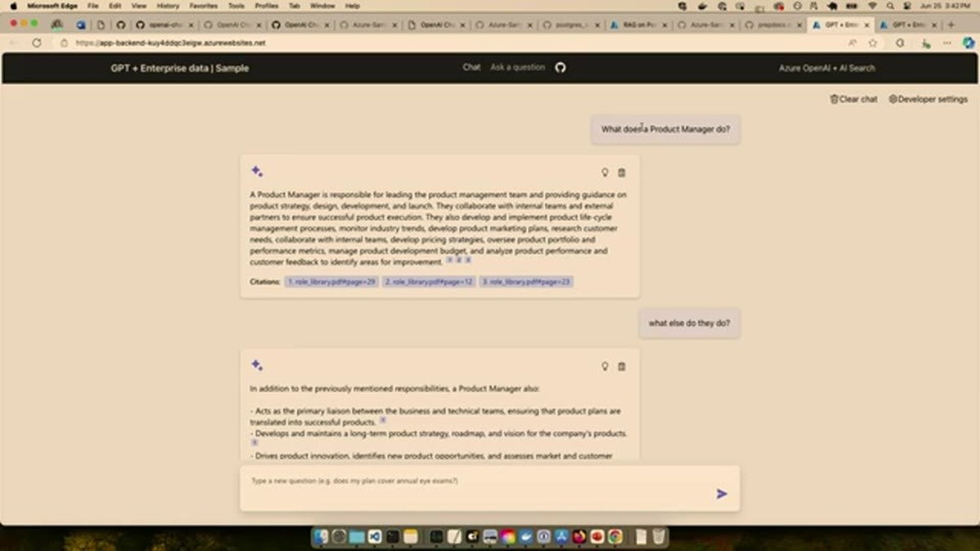Image resolution: width=980 pixels, height=551 pixels.
Task: Click the browser address bar URL
Action: [171, 42]
